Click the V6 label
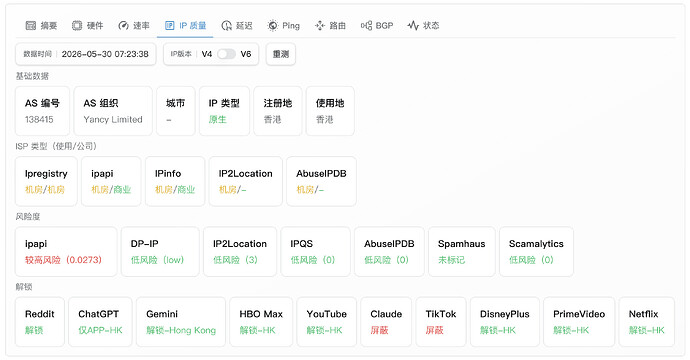 [x=246, y=54]
